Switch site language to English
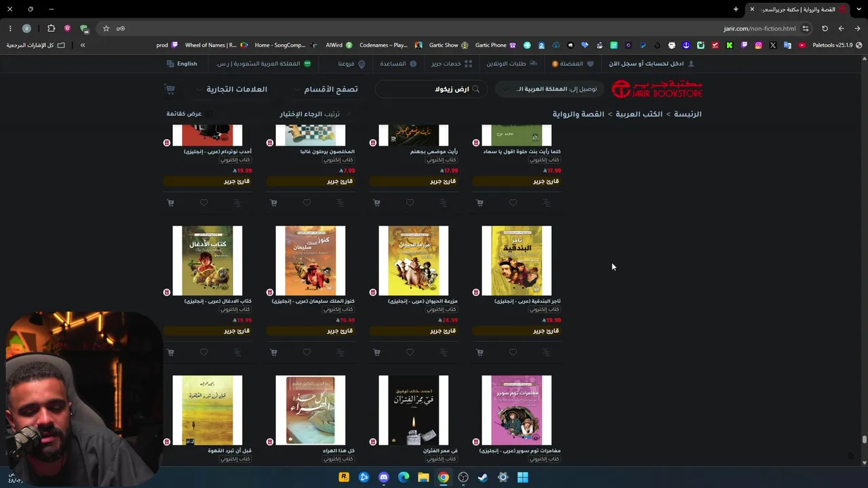 coord(182,64)
